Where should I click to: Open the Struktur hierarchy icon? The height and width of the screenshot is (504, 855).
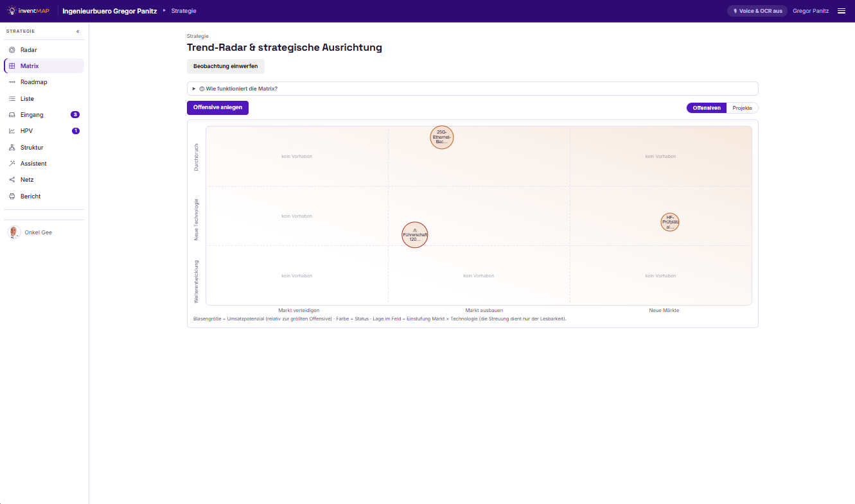pos(12,148)
